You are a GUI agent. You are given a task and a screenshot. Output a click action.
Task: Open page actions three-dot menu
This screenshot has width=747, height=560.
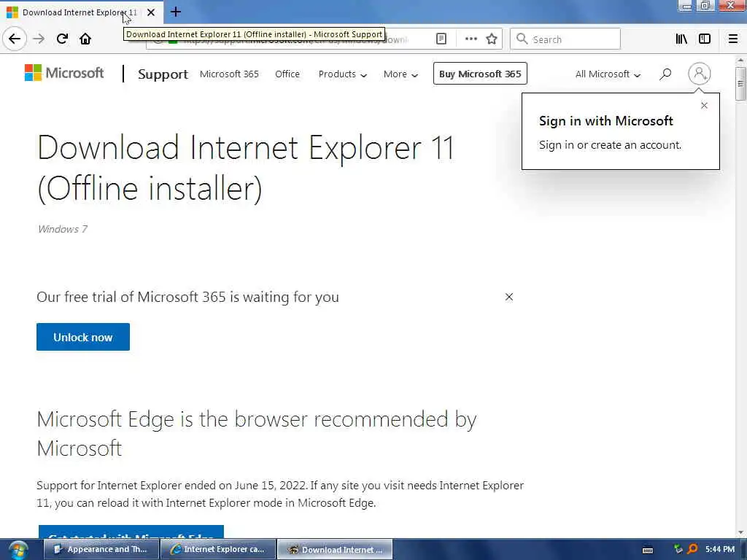click(471, 39)
